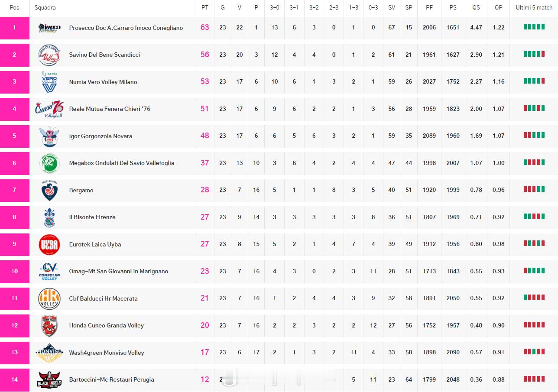Screen dimensions: 558x392
Task: Select the Monviso Volley logo
Action: tap(49, 353)
